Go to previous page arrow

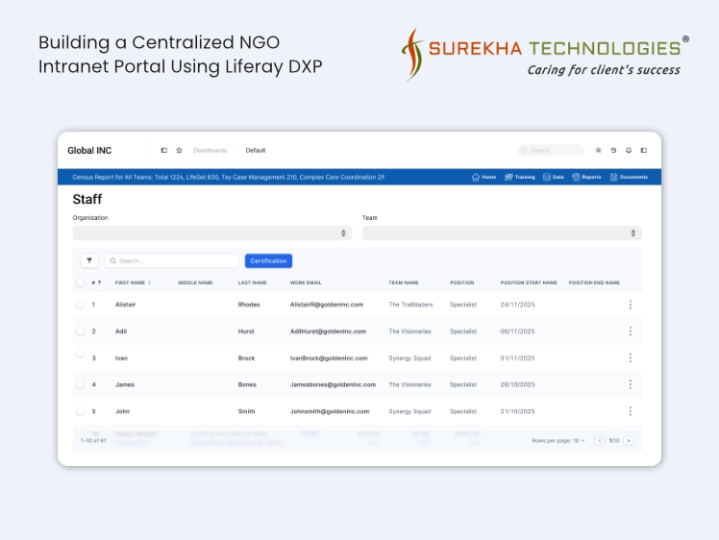click(x=599, y=441)
